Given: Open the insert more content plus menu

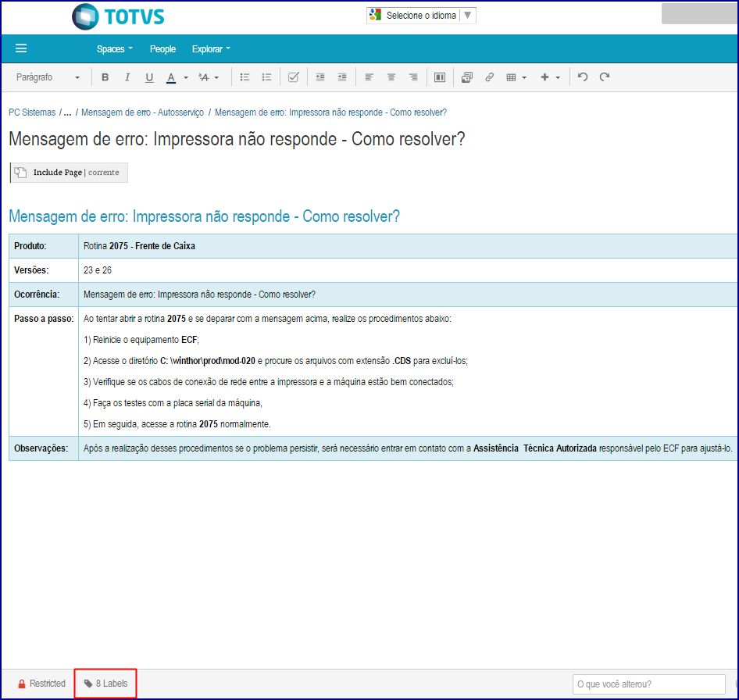Looking at the screenshot, I should click(549, 77).
